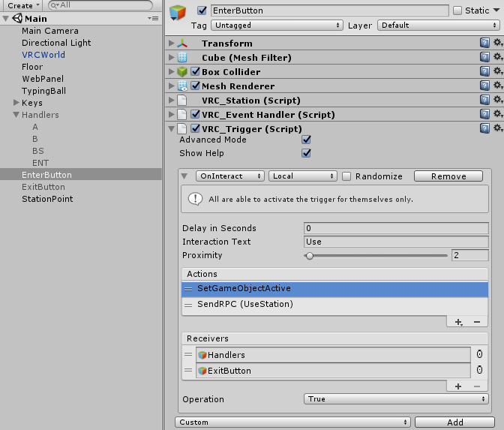Select SendRPC (UseStation) action row

pyautogui.click(x=334, y=304)
